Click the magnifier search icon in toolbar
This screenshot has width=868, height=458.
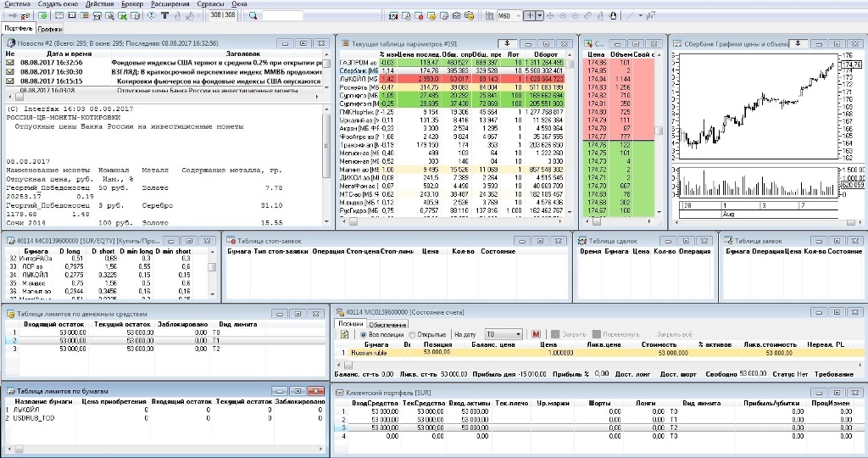click(253, 15)
